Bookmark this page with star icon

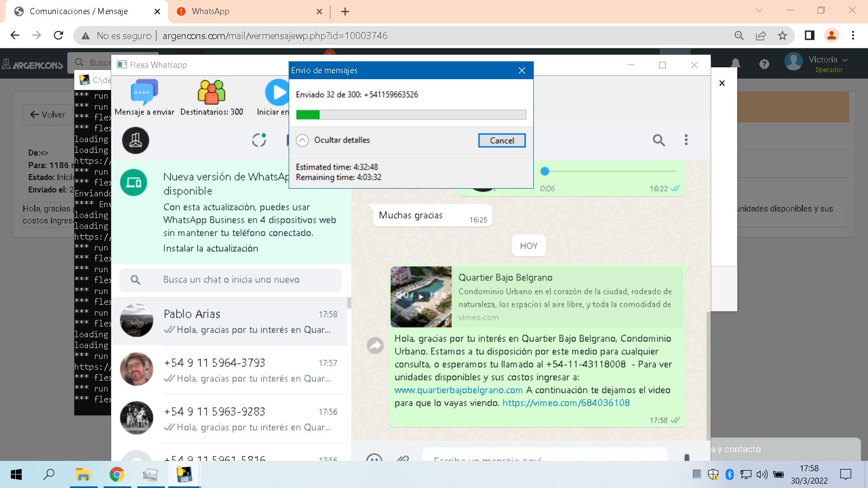(782, 35)
